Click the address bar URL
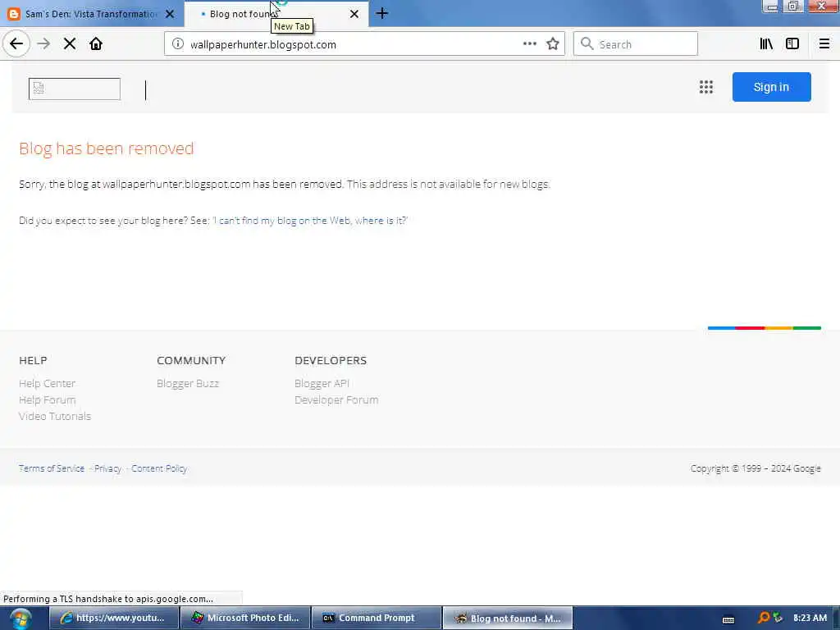This screenshot has height=630, width=840. pos(263,44)
